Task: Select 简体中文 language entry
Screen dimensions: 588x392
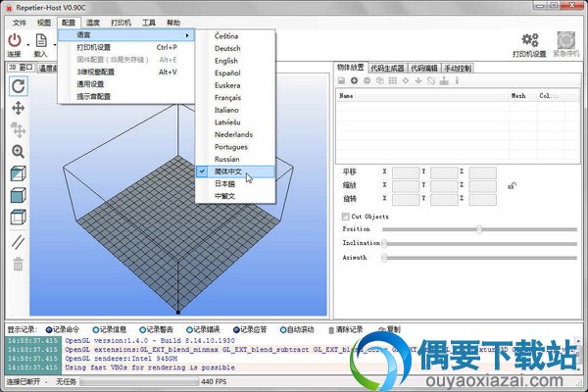Action: pos(235,171)
